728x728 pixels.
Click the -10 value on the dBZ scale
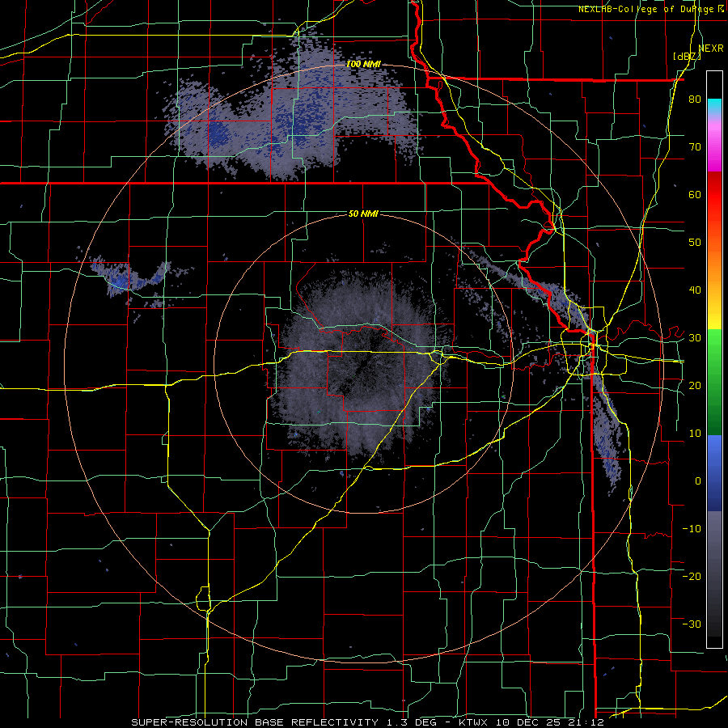(692, 529)
